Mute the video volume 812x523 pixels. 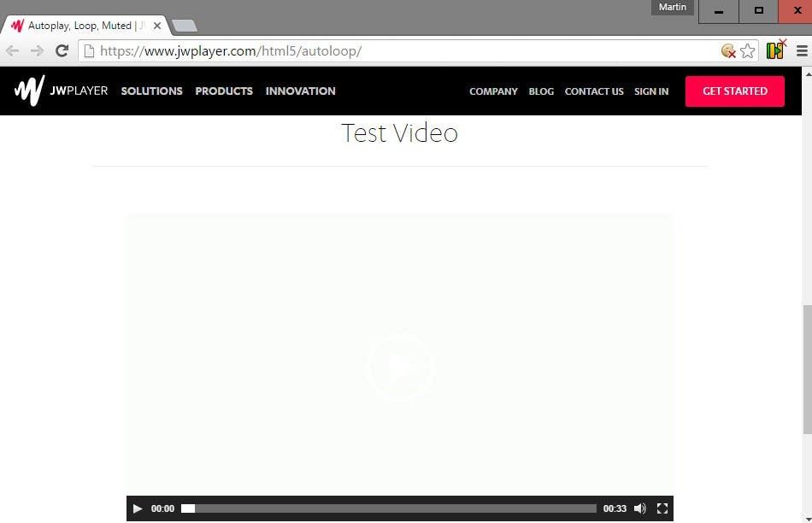pyautogui.click(x=640, y=508)
